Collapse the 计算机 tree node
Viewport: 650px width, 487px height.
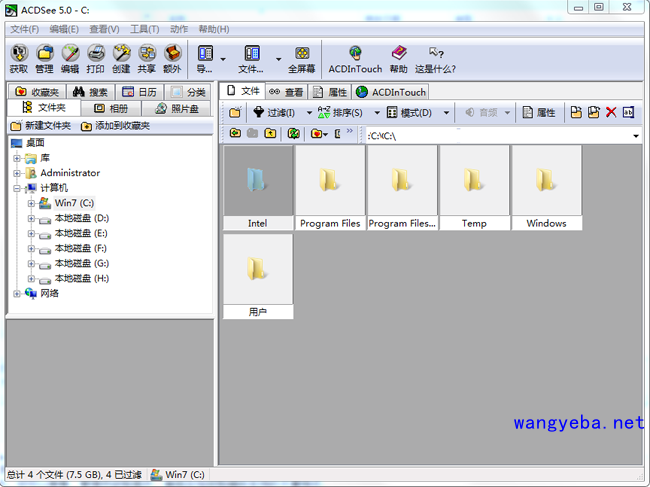17,188
